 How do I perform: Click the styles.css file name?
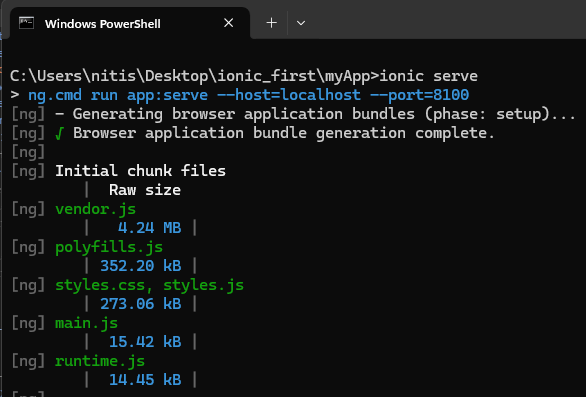click(100, 285)
